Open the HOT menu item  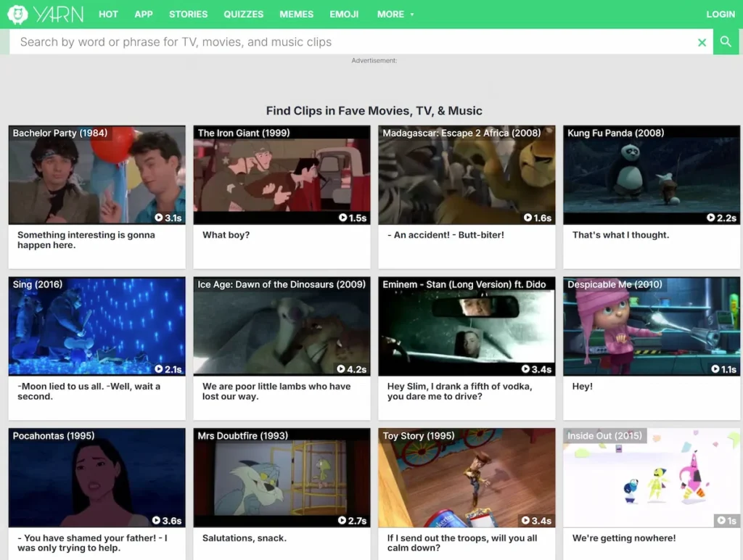pyautogui.click(x=109, y=15)
